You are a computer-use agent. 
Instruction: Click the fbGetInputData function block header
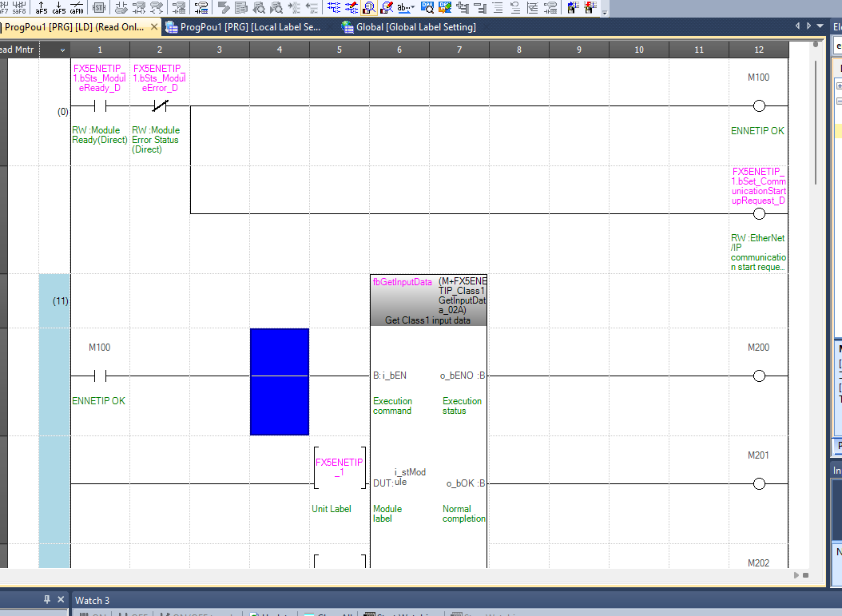click(428, 300)
